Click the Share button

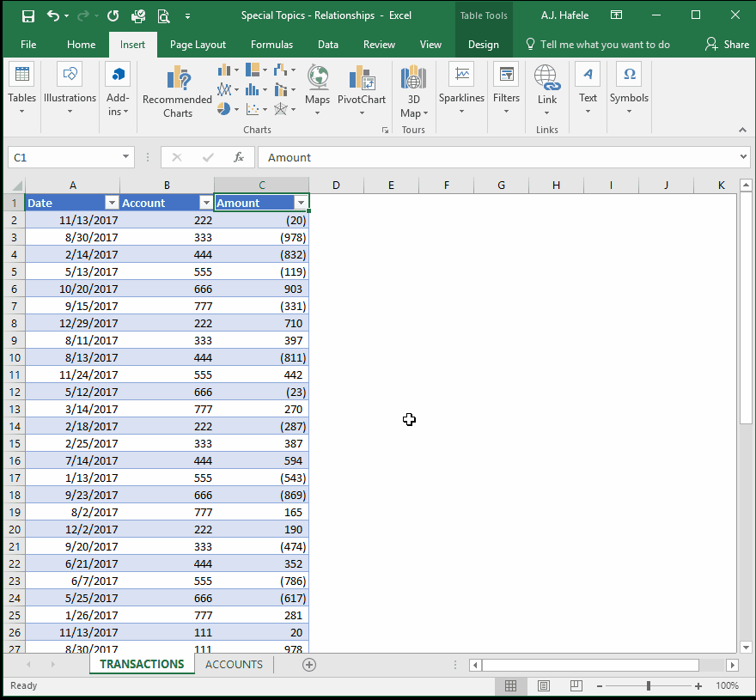click(x=727, y=45)
